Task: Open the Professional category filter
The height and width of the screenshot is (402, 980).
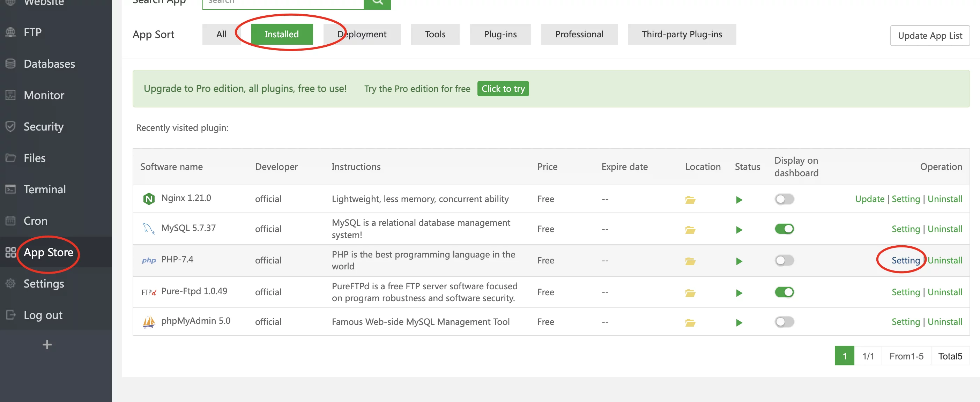Action: coord(579,35)
